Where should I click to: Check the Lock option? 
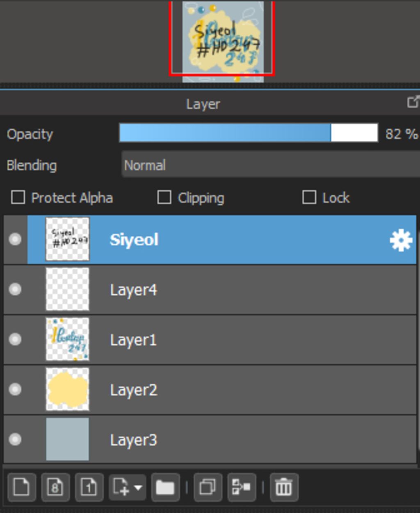309,197
